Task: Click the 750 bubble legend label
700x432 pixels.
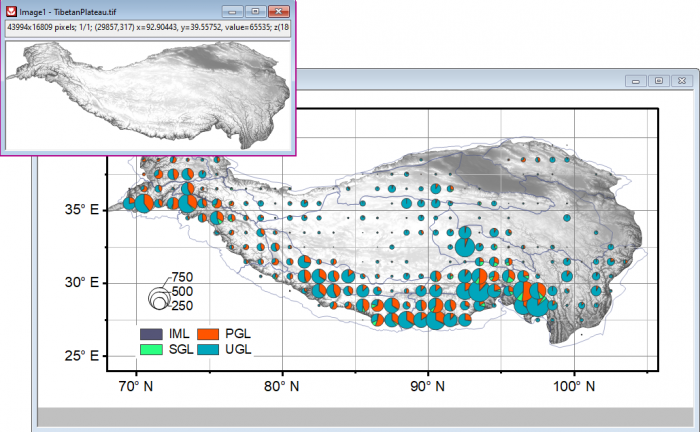Action: [182, 277]
